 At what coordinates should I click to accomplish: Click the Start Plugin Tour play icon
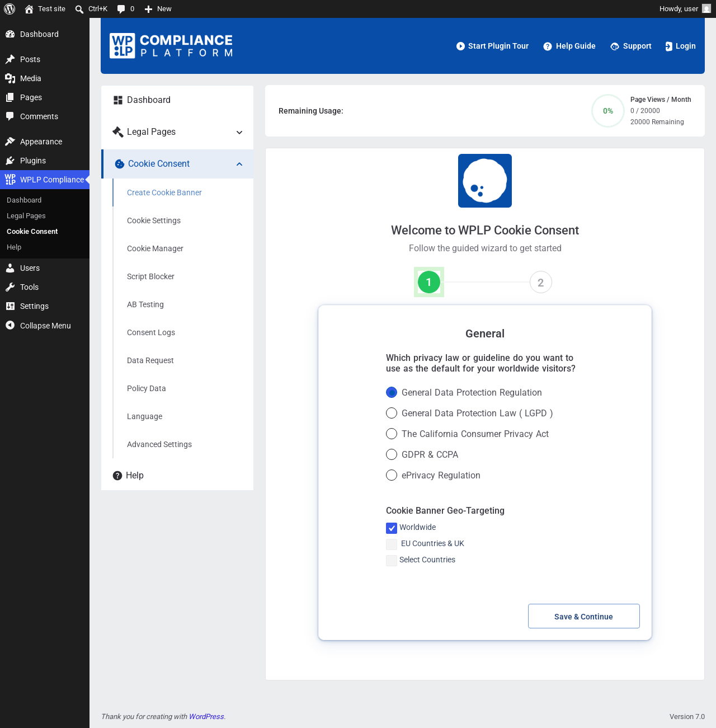point(460,46)
